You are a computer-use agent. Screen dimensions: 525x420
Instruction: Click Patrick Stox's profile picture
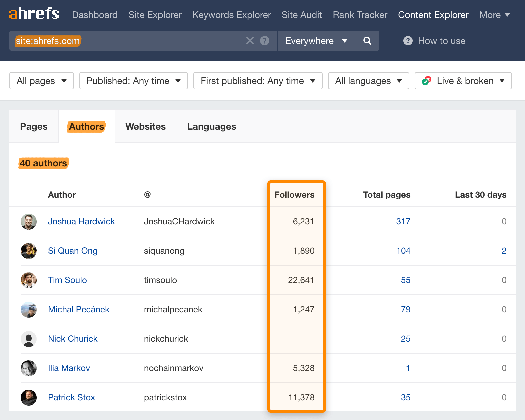29,398
